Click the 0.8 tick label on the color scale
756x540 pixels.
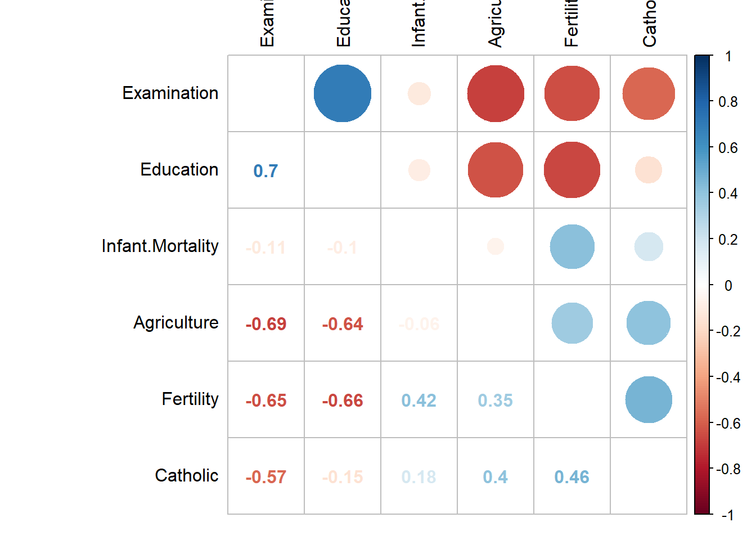point(728,102)
